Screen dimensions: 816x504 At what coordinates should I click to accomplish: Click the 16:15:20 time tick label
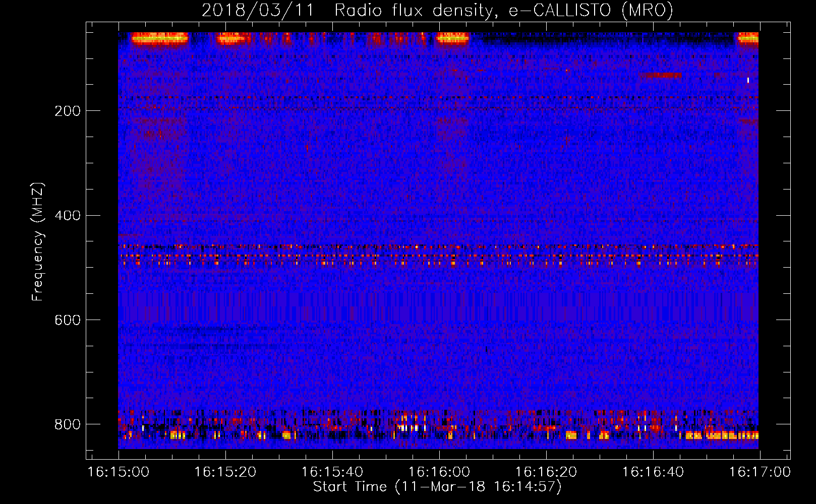pos(225,472)
